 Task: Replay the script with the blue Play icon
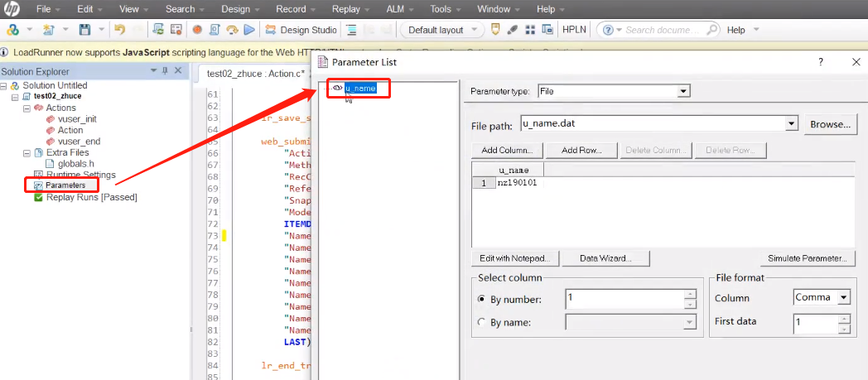249,30
